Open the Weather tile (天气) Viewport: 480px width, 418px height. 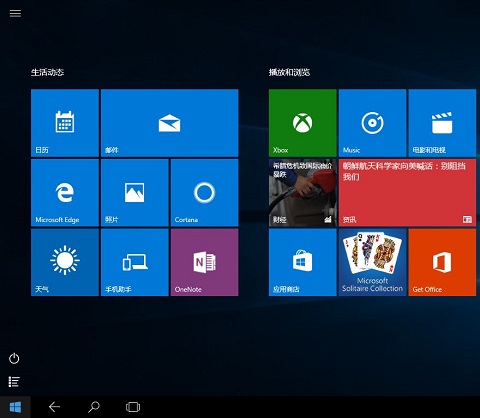point(65,262)
